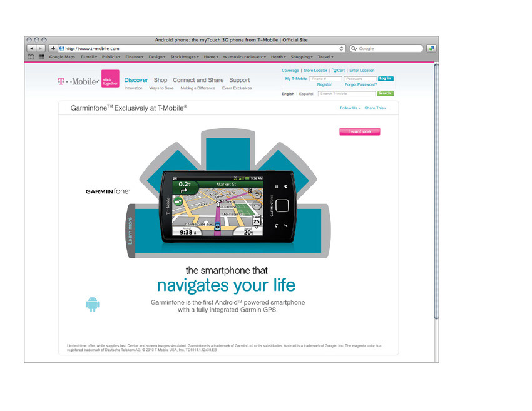Open the Travel bookmarks dropdown

coord(325,57)
